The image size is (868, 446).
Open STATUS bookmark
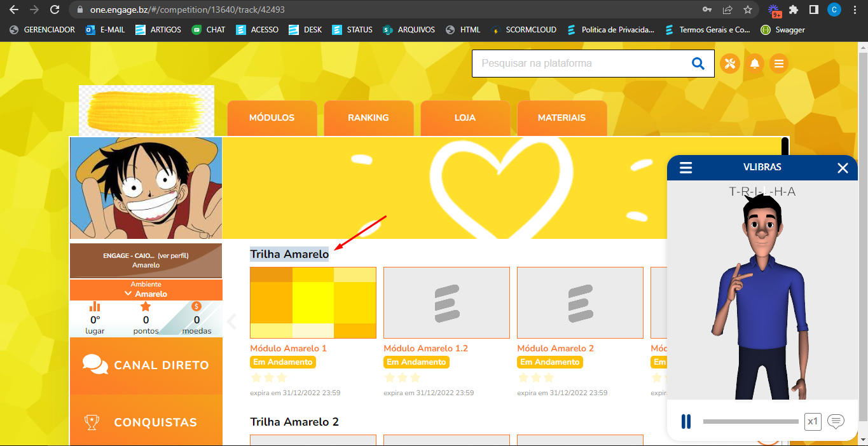pyautogui.click(x=352, y=30)
